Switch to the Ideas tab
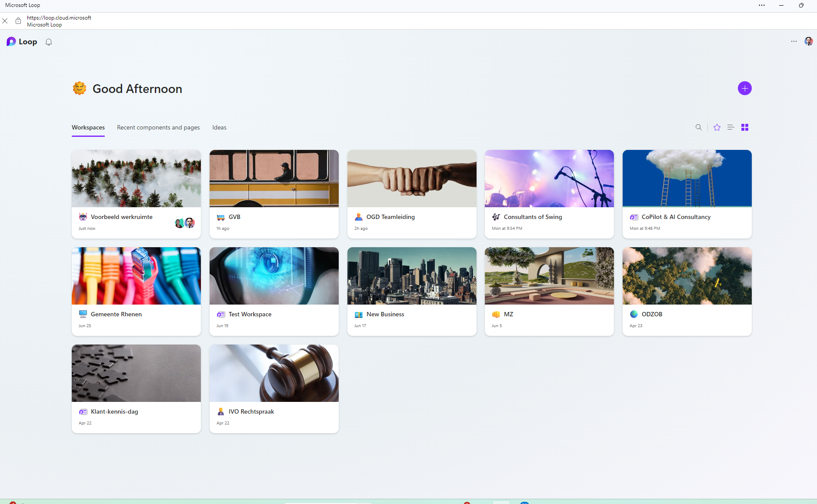817x504 pixels. 219,127
